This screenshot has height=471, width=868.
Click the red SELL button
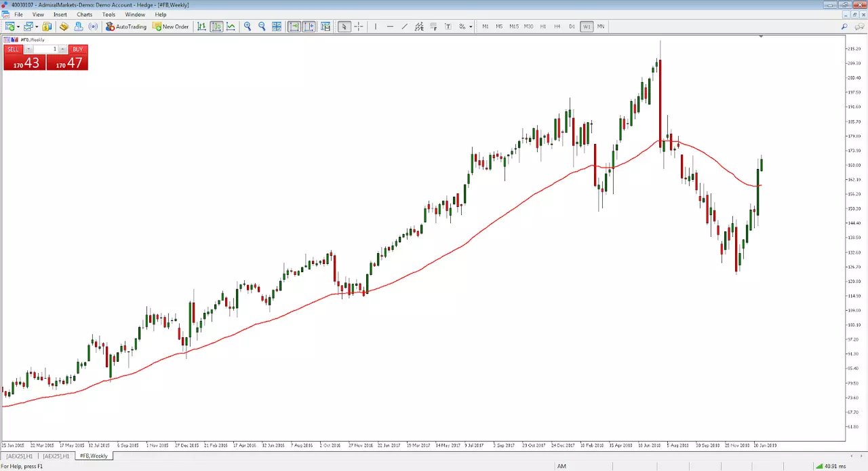[13, 50]
